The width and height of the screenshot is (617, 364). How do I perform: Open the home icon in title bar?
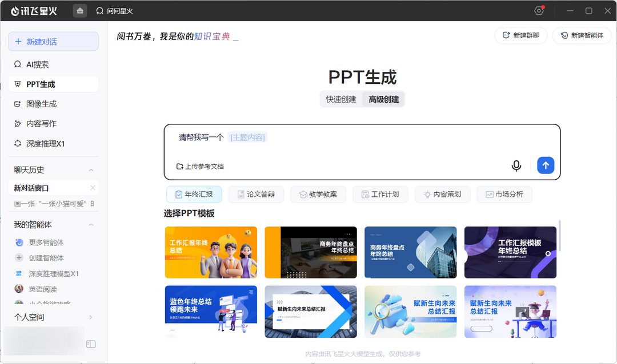pos(80,10)
